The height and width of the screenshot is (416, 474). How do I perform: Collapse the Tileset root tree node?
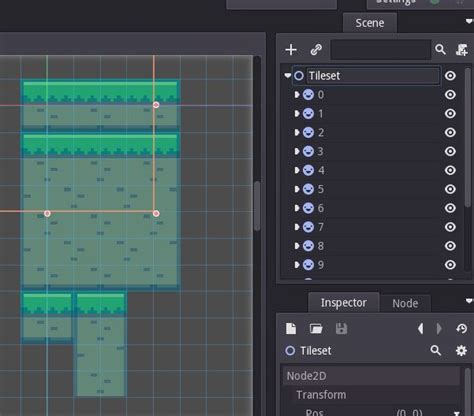tap(288, 76)
